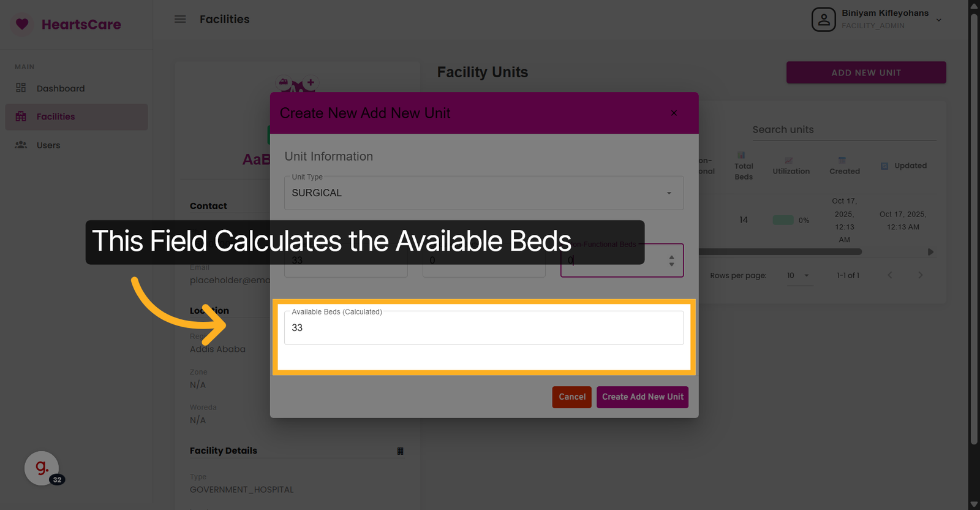Increase Non-Functional Beds with stepper arrow
The image size is (980, 510).
point(672,256)
